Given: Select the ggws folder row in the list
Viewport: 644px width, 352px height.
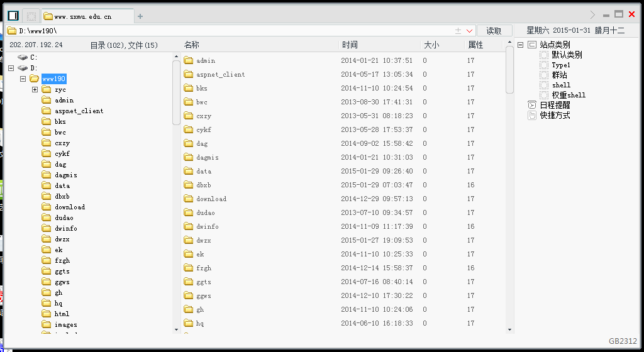Looking at the screenshot, I should 343,295.
